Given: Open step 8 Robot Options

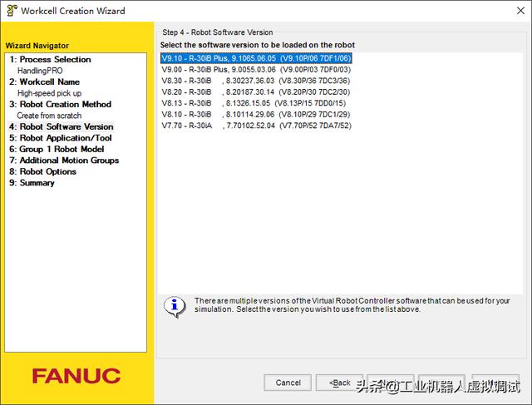Looking at the screenshot, I should click(42, 171).
